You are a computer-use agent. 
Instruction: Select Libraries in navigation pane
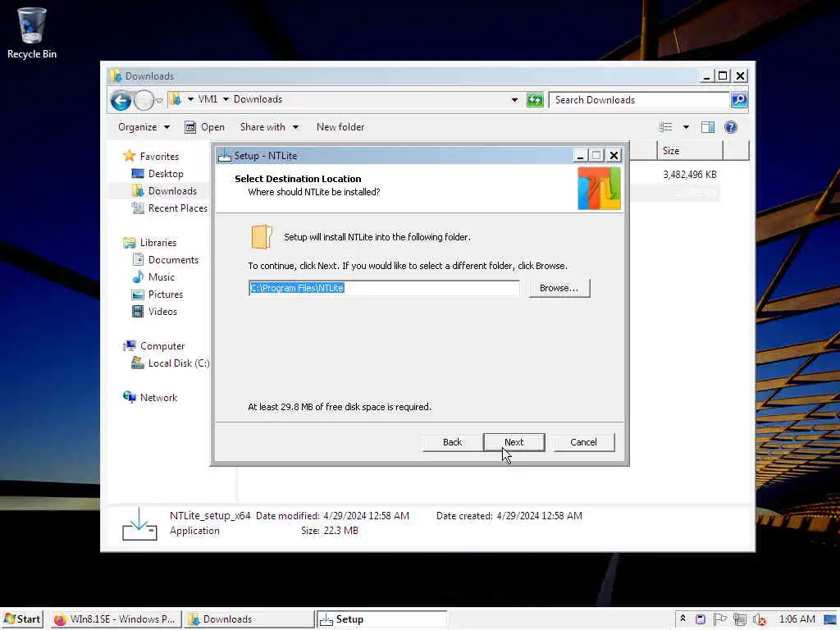tap(149, 243)
